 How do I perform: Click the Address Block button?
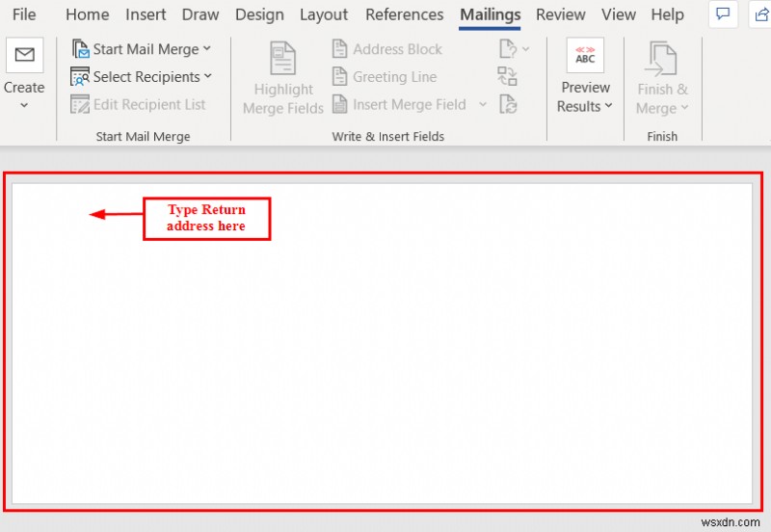(x=387, y=49)
